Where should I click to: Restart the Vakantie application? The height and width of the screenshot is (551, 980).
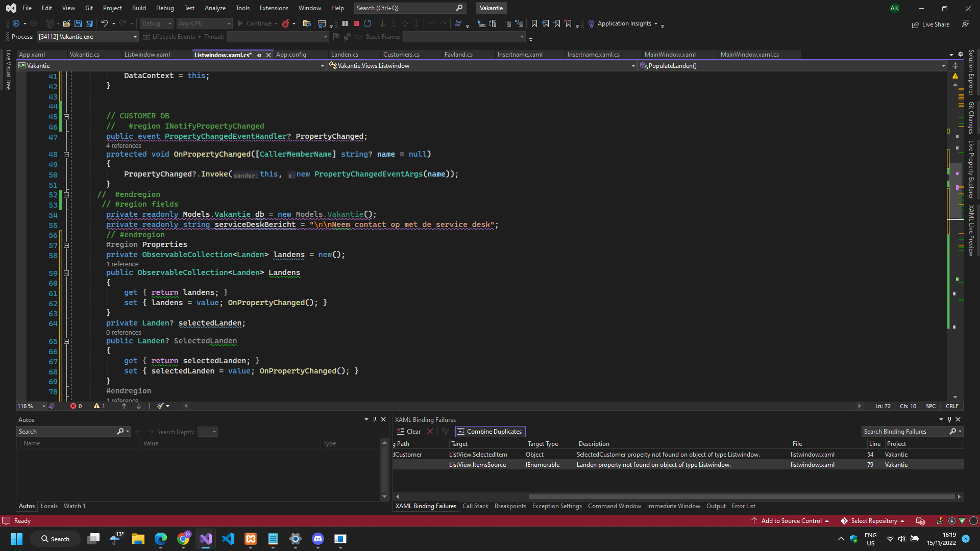tap(368, 23)
